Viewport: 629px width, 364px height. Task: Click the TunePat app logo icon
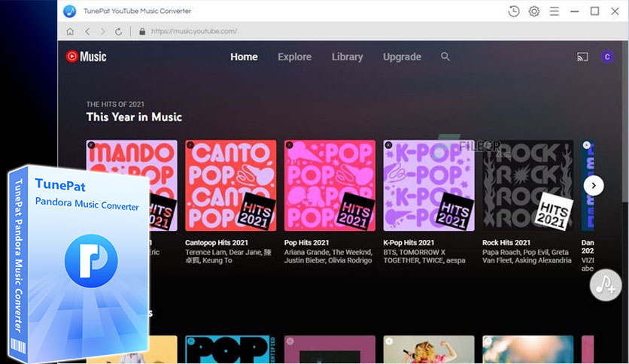click(x=70, y=11)
